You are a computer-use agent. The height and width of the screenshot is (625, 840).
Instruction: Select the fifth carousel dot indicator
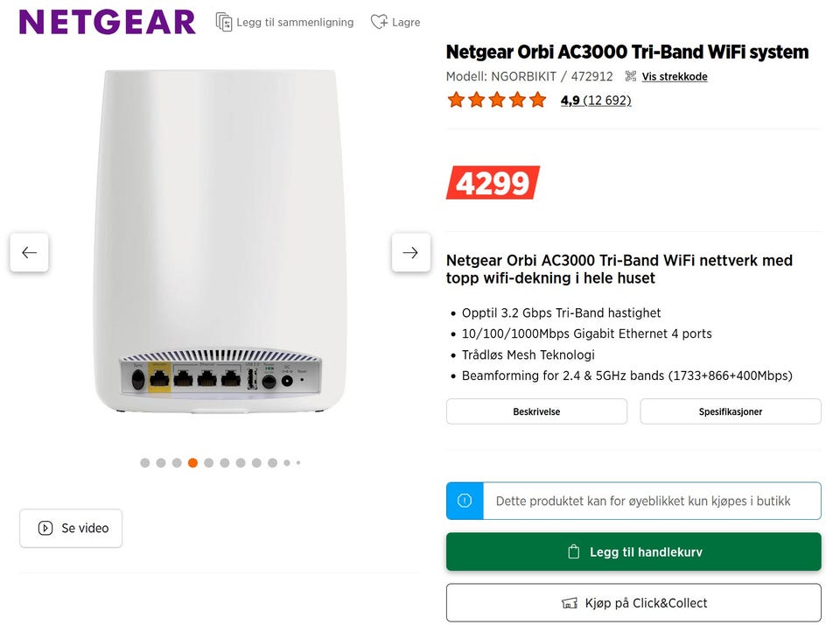click(209, 462)
